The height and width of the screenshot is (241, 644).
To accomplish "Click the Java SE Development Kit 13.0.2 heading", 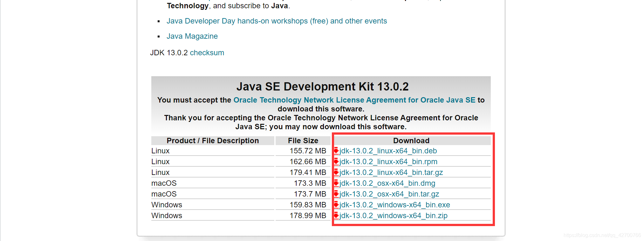I will tap(322, 86).
